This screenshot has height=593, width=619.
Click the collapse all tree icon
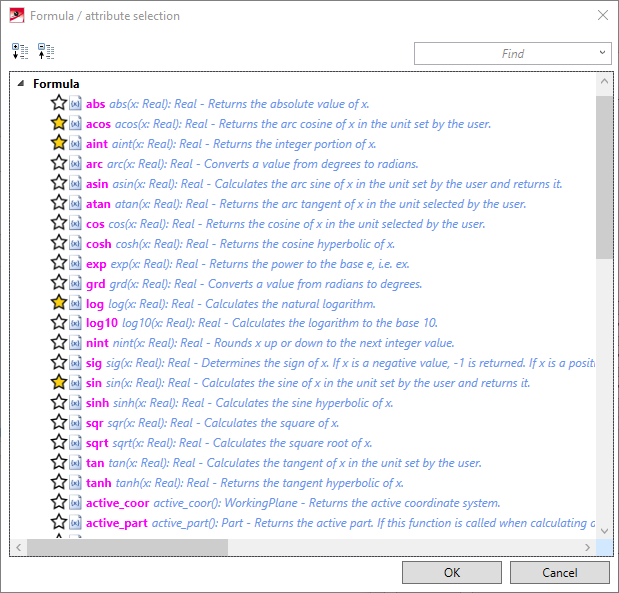[46, 52]
